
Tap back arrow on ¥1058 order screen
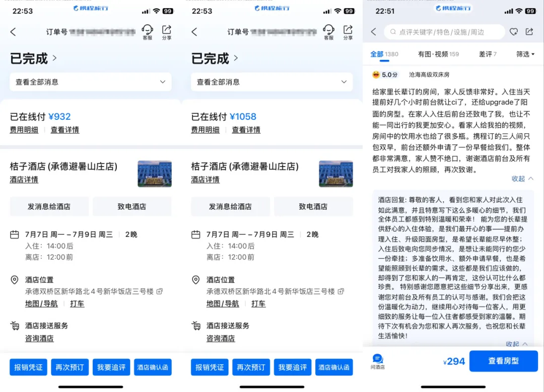[x=194, y=32]
